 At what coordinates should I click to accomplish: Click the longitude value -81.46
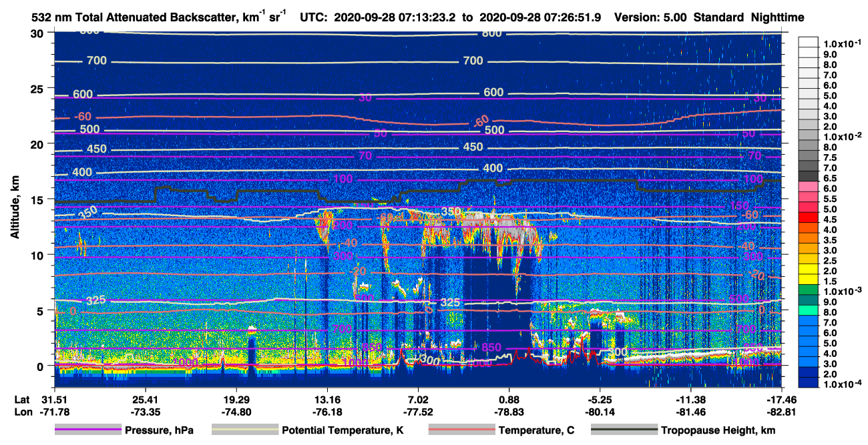691,412
